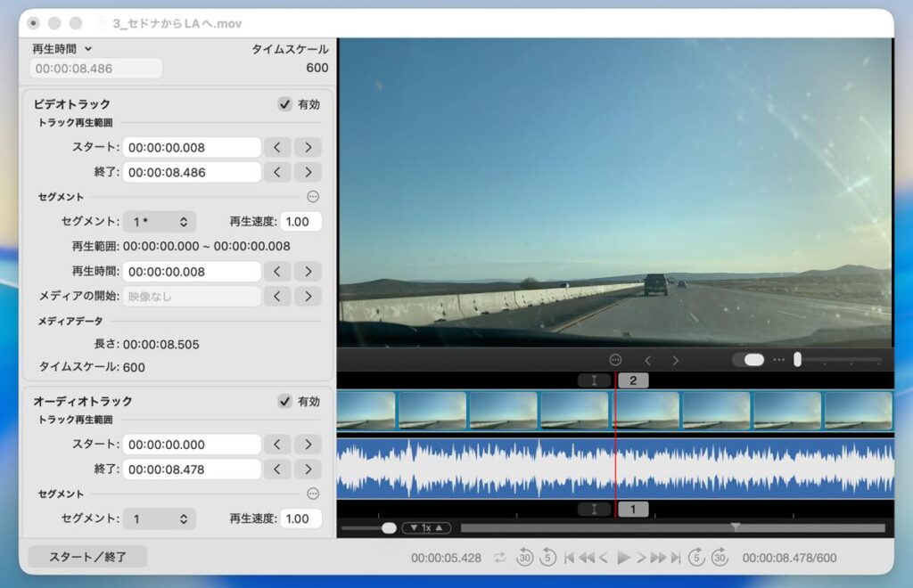Increase メディアの開始 value
913x588 pixels.
tap(308, 297)
